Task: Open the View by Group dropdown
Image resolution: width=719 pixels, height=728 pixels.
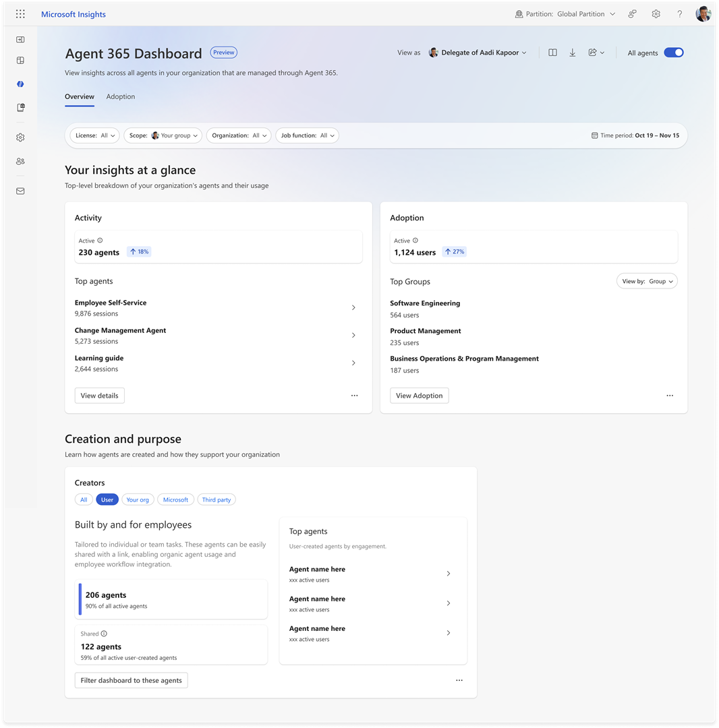Action: 647,281
